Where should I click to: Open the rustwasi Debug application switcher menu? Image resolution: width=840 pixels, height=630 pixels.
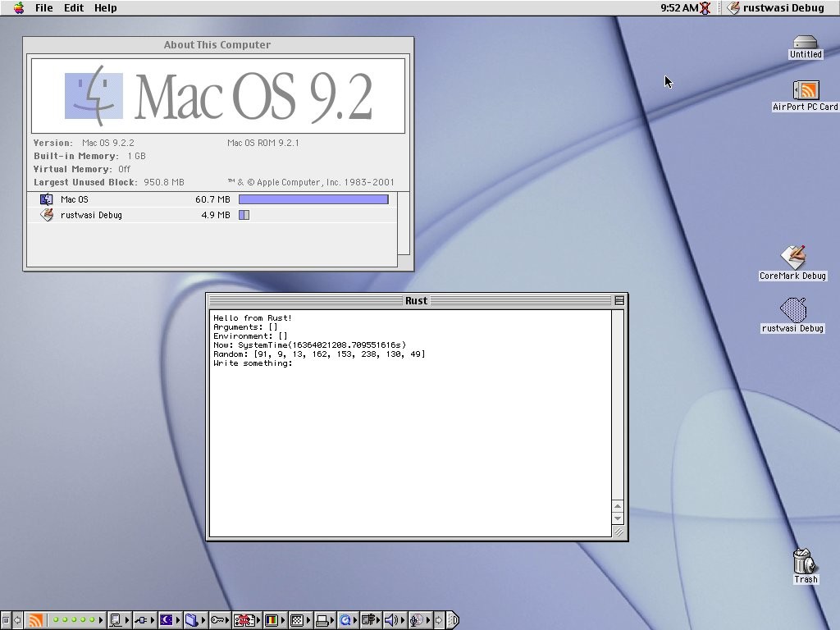pyautogui.click(x=775, y=8)
